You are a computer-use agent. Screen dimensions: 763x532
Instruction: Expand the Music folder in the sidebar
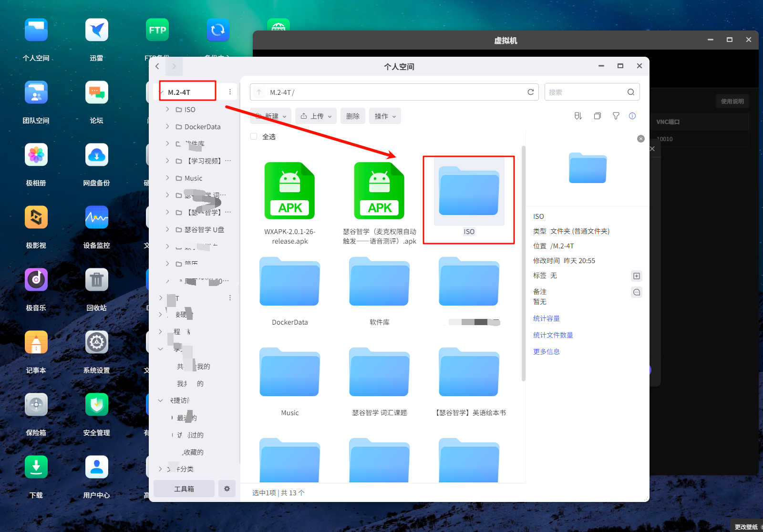pyautogui.click(x=167, y=178)
